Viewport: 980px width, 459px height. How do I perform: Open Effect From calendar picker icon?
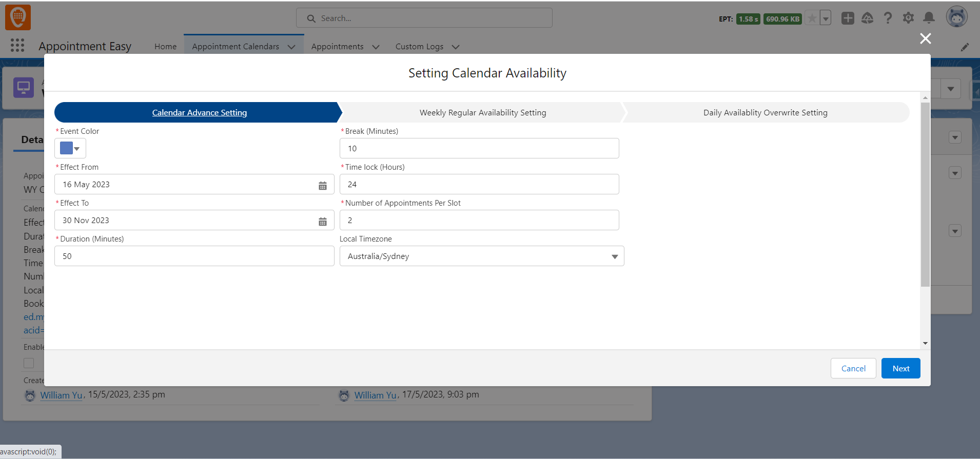pyautogui.click(x=323, y=185)
